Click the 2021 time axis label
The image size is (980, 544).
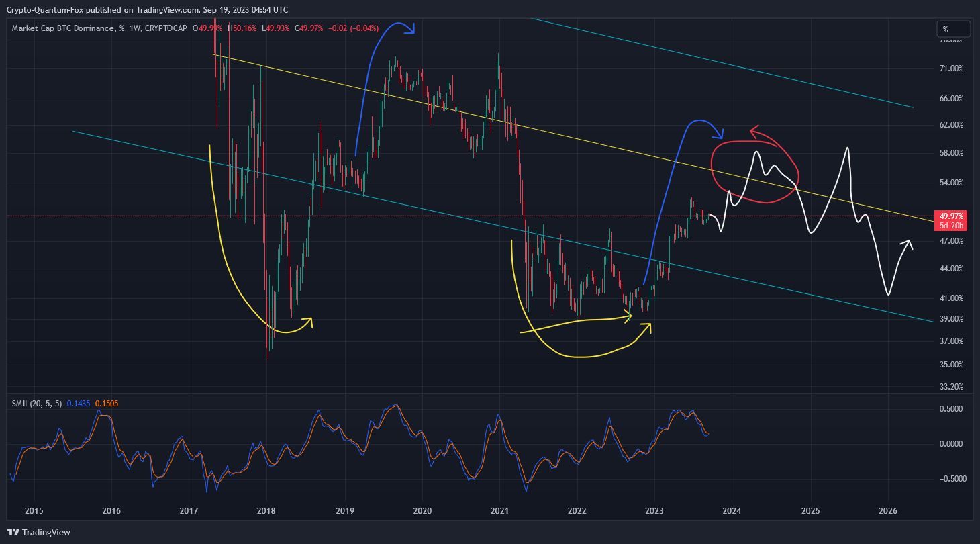coord(500,510)
